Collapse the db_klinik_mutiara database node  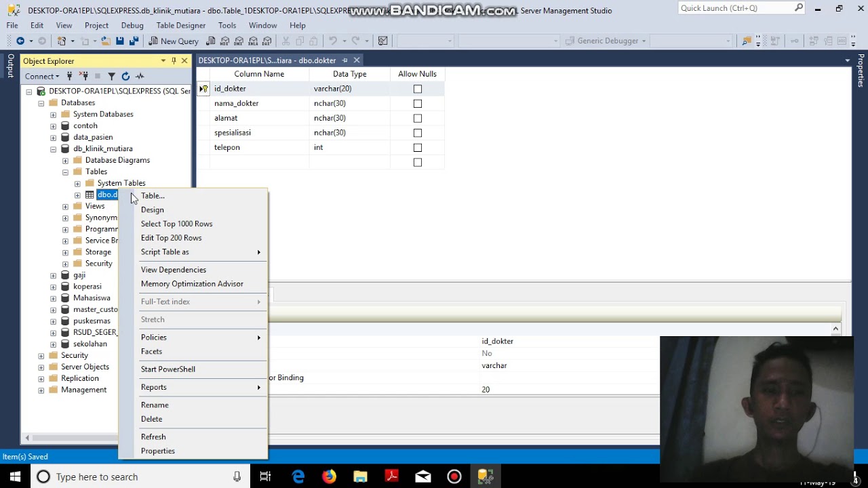[x=54, y=149]
